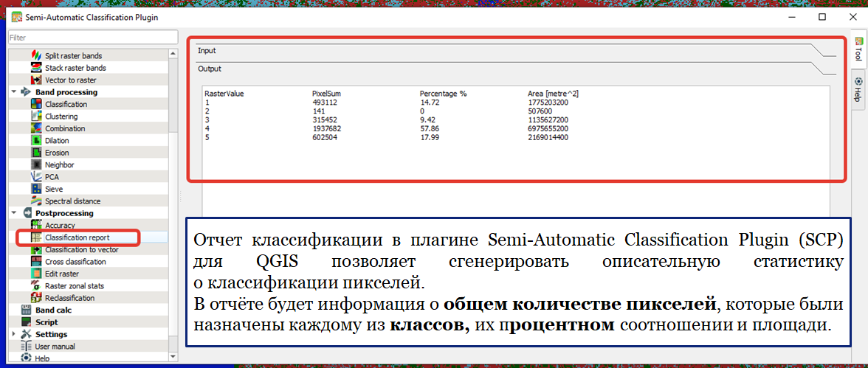The image size is (868, 368).
Task: Select the Raster zonal stats item
Action: (x=75, y=286)
